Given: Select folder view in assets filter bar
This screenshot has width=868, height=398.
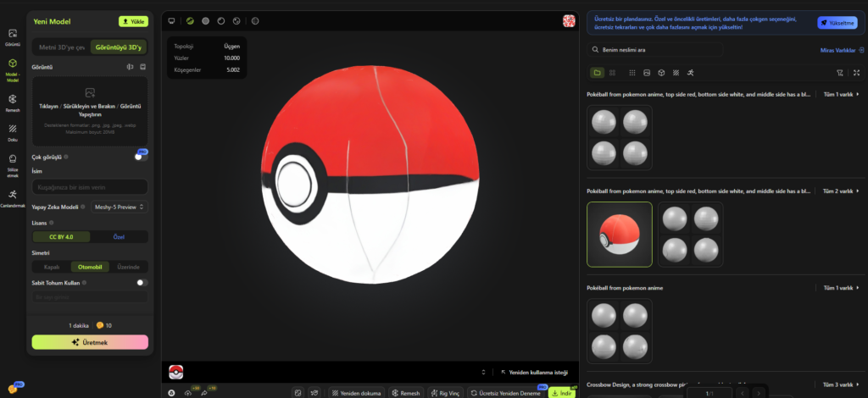Looking at the screenshot, I should tap(598, 73).
